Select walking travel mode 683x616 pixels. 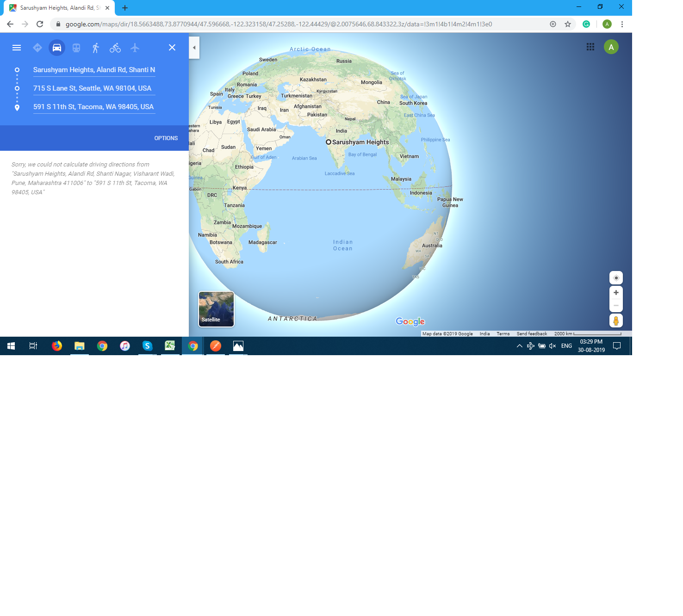point(96,48)
